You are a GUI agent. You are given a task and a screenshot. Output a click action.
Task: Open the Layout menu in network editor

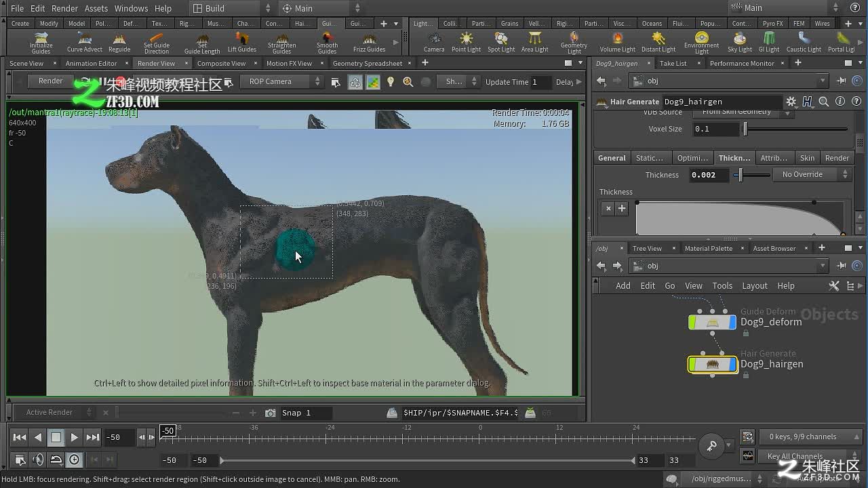point(755,286)
